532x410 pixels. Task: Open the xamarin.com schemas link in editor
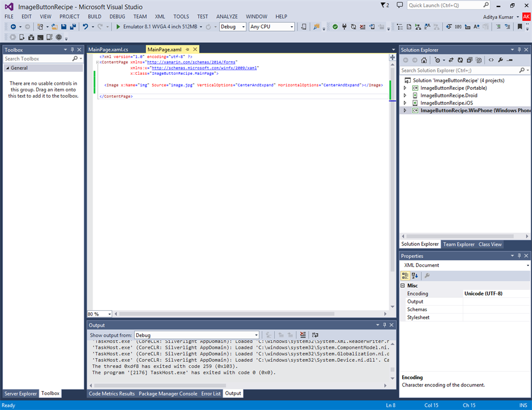click(192, 62)
